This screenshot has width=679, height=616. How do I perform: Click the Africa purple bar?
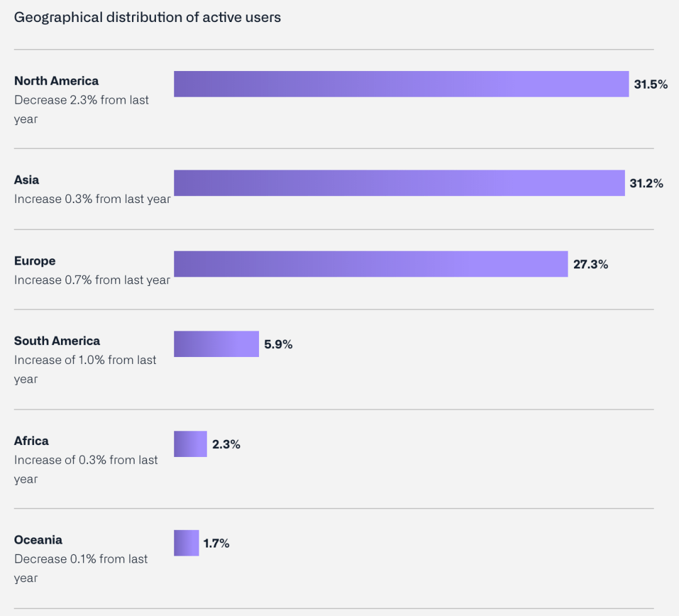[190, 444]
